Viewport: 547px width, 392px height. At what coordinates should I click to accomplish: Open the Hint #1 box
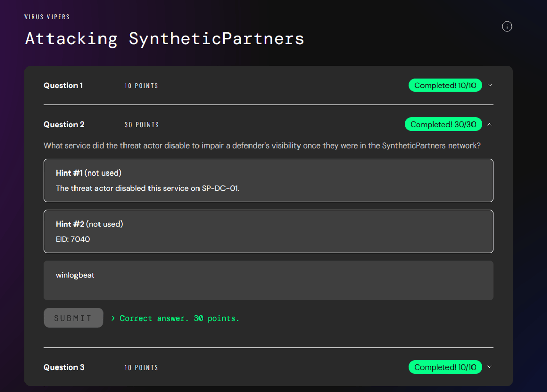268,180
